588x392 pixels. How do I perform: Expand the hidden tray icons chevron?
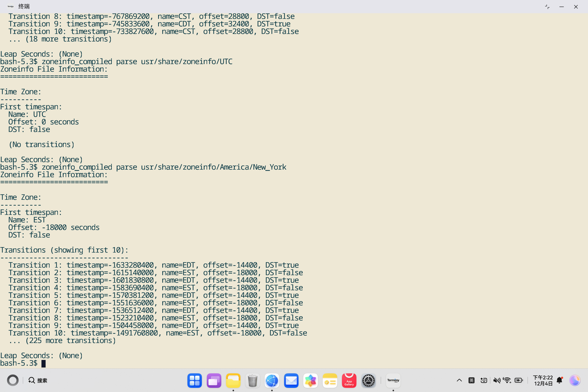coord(459,381)
